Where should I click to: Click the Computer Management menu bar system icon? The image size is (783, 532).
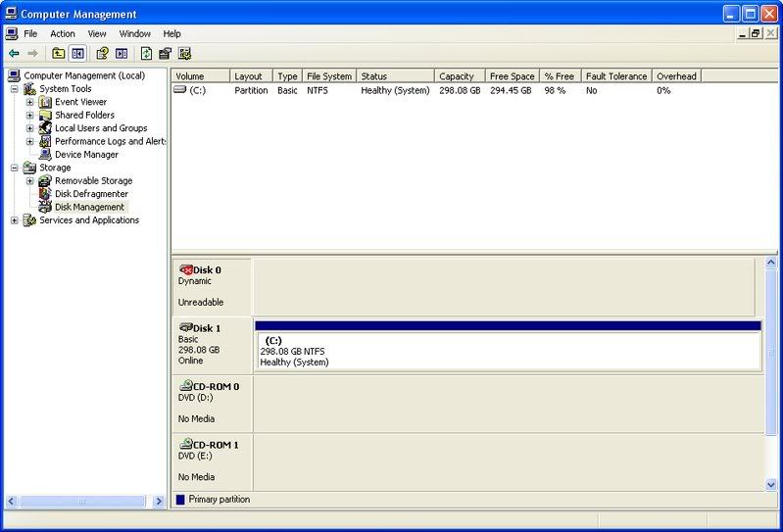[11, 33]
